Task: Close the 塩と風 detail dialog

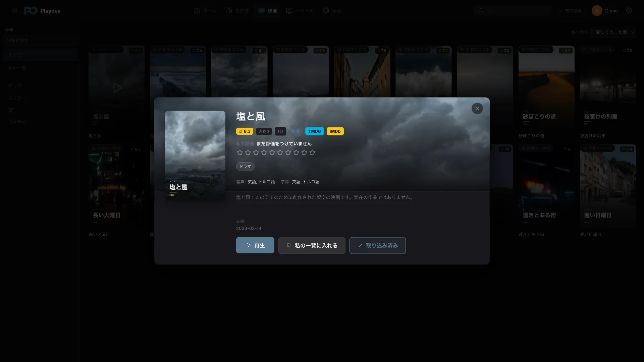Action: coord(477,108)
